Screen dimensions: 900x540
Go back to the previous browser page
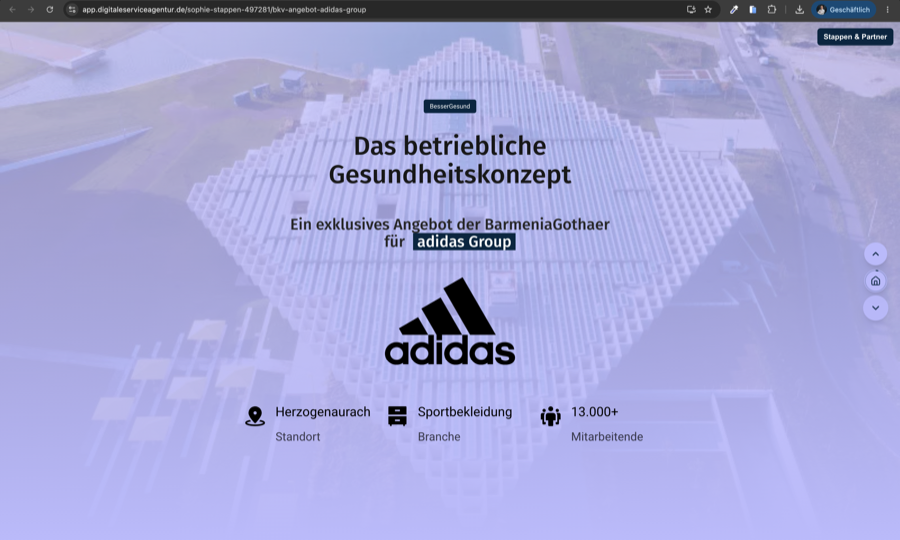[x=13, y=10]
